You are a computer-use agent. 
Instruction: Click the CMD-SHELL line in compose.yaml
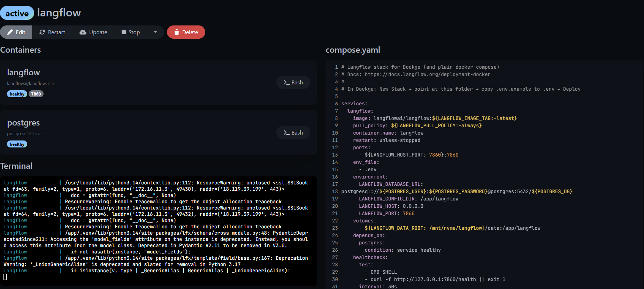381,272
